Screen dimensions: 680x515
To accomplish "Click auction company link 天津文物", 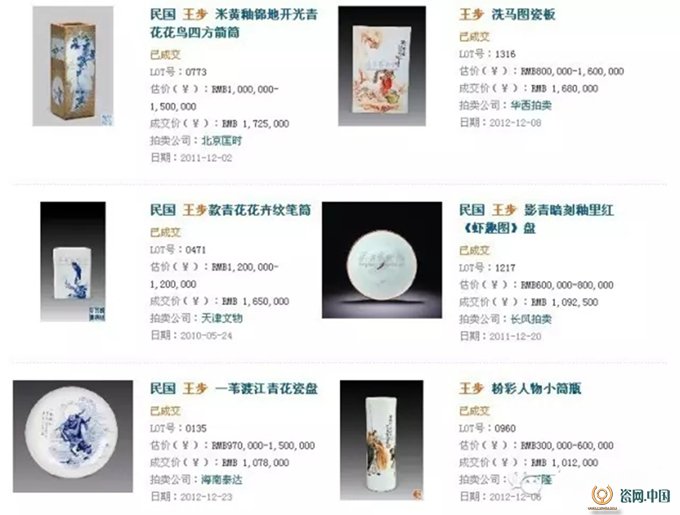I will tap(222, 318).
